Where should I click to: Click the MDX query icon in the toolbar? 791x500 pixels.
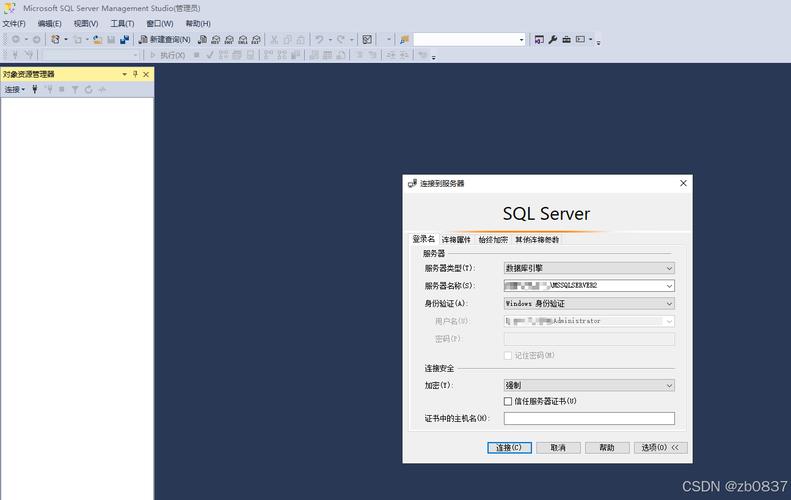pos(216,39)
